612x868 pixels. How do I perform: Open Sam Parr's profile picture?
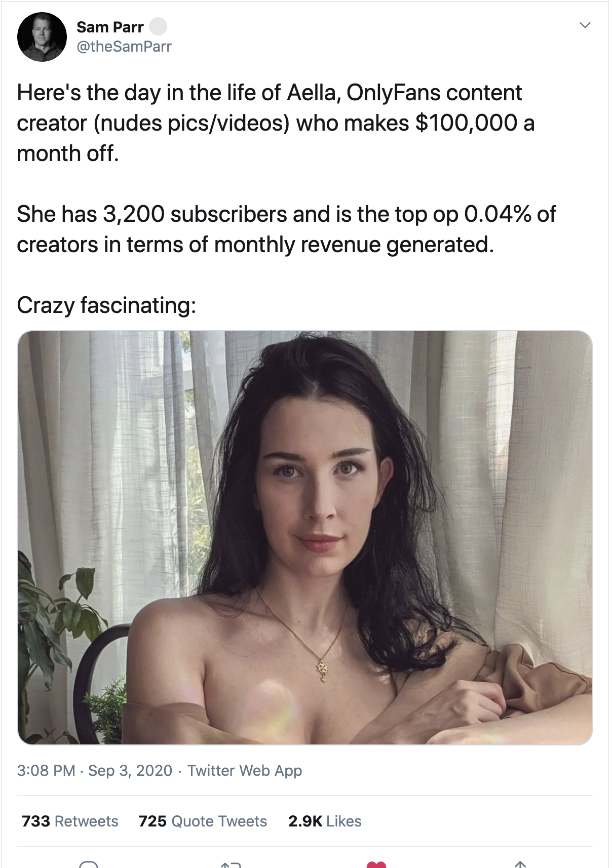tap(42, 37)
